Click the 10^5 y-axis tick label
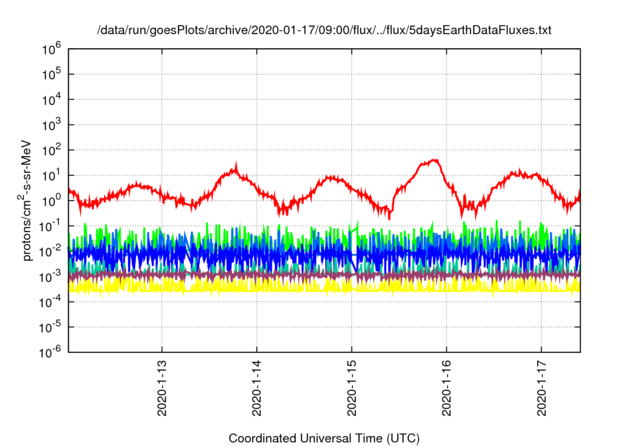This screenshot has height=448, width=640. click(51, 74)
